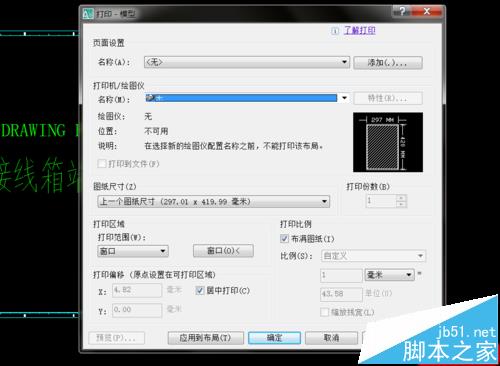Click the help question mark button

click(x=402, y=12)
